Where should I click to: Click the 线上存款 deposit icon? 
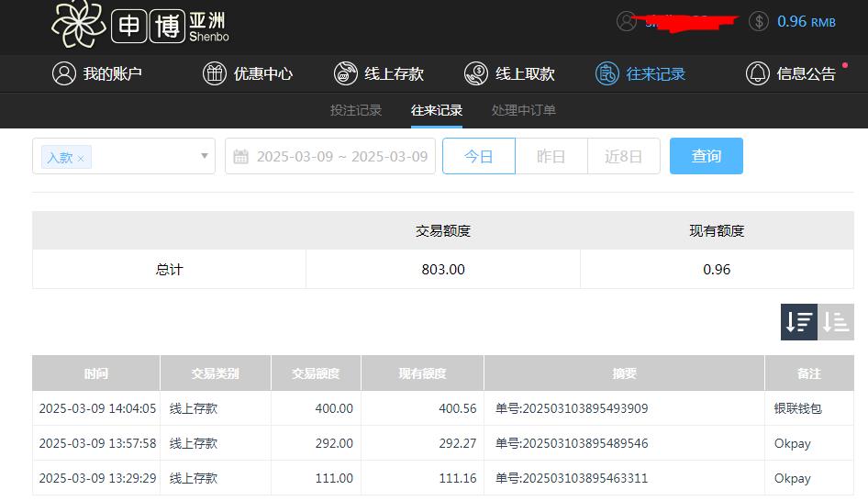(x=345, y=73)
